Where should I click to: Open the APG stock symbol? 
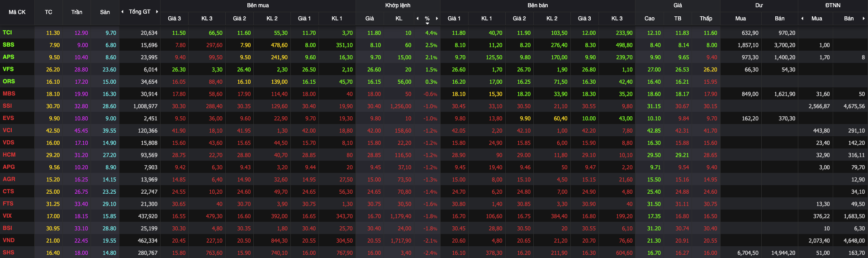coord(9,167)
